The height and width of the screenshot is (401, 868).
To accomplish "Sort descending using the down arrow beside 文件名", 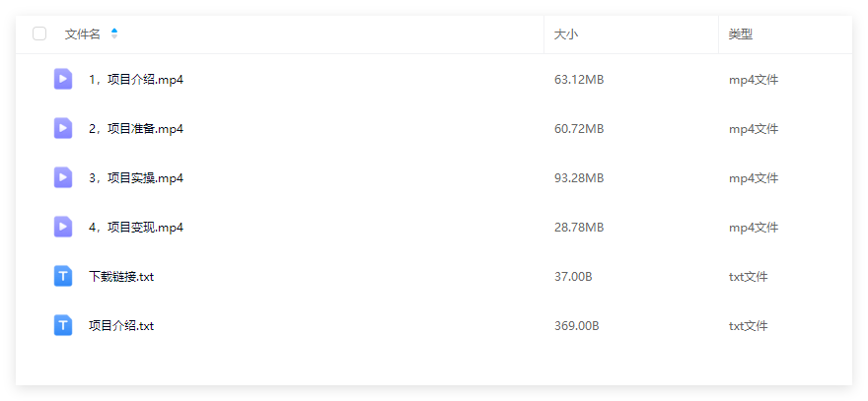I will [x=114, y=37].
